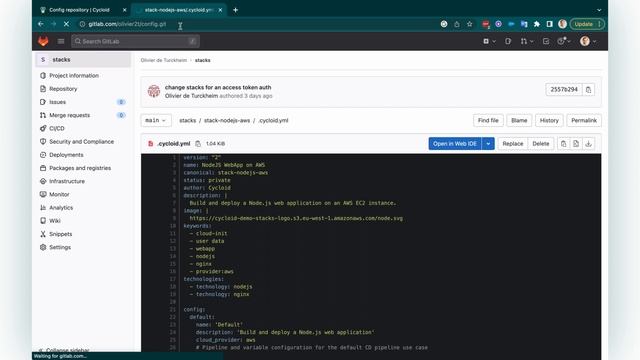Viewport: 640px width, 360px height.
Task: Click Open in Web IDE button
Action: coord(455,144)
